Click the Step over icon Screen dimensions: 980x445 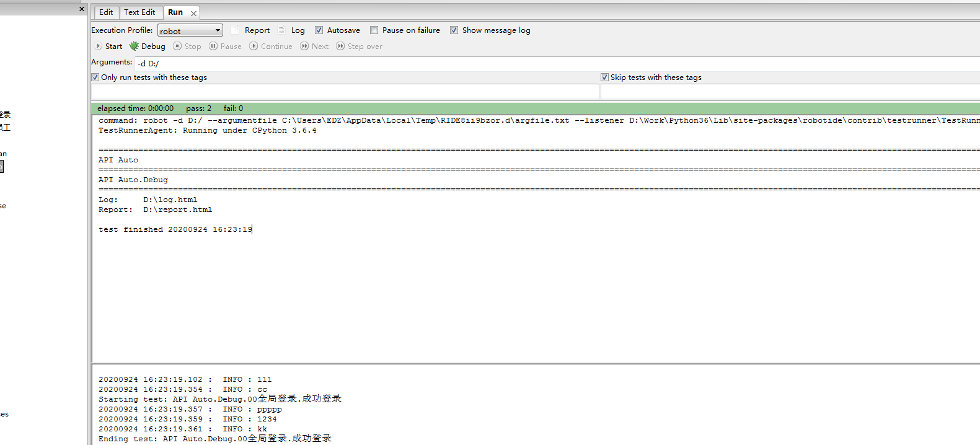[340, 46]
